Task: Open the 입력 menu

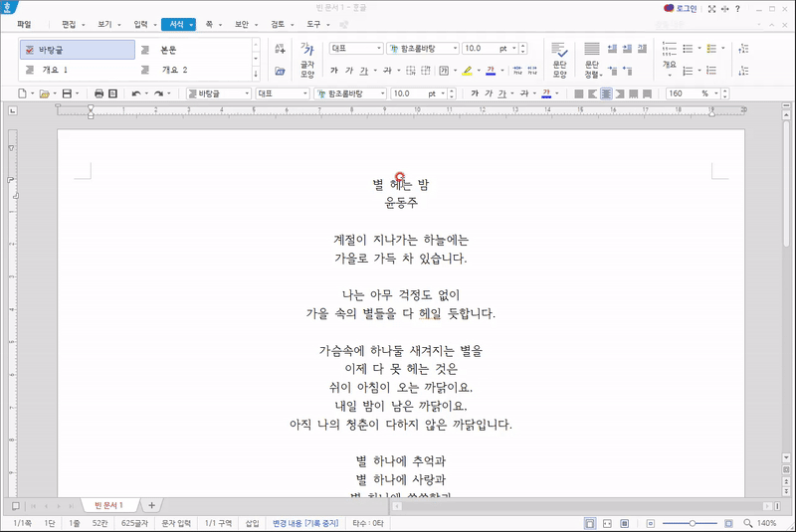Action: [140, 24]
